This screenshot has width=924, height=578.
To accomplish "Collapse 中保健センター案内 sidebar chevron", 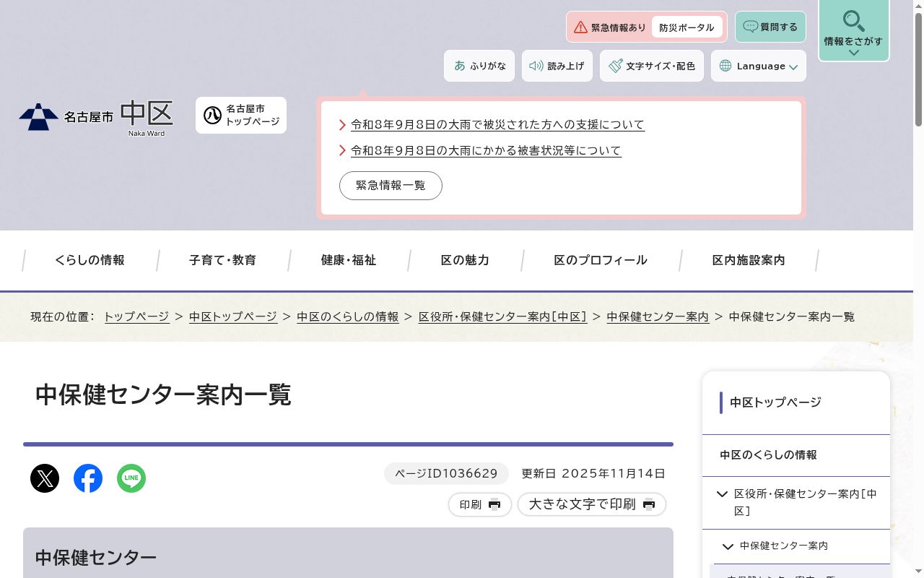I will click(x=728, y=546).
